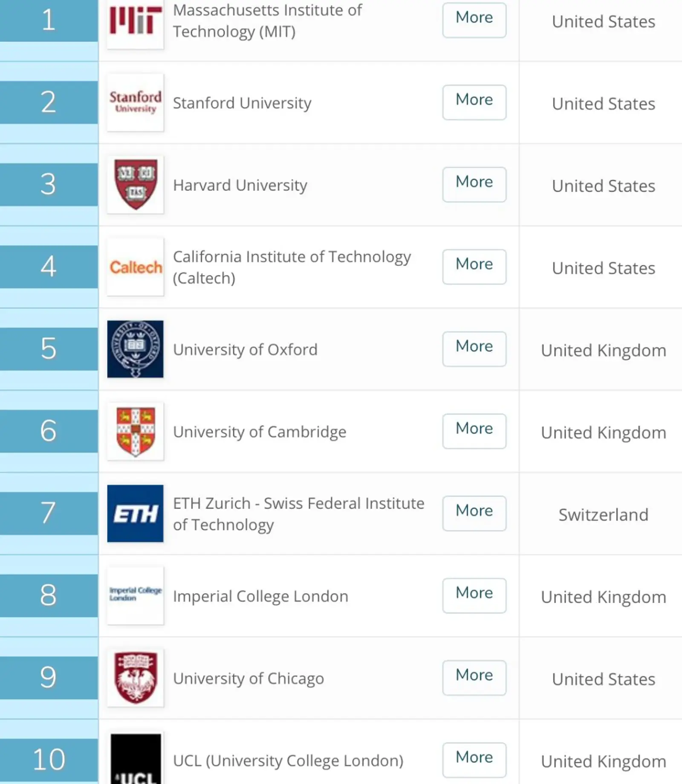The height and width of the screenshot is (784, 682).
Task: Click the Cambridge shield logo
Action: tap(135, 431)
